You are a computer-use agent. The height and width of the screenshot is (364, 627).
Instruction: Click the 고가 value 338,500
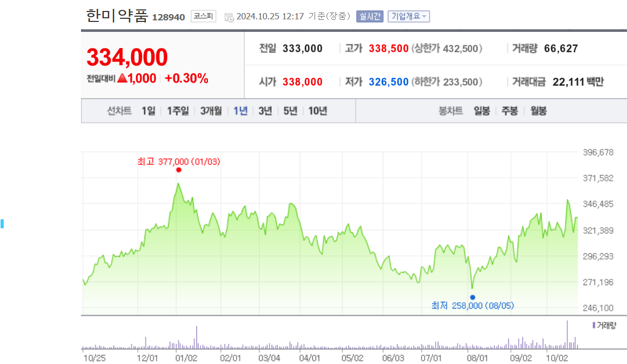pos(389,49)
